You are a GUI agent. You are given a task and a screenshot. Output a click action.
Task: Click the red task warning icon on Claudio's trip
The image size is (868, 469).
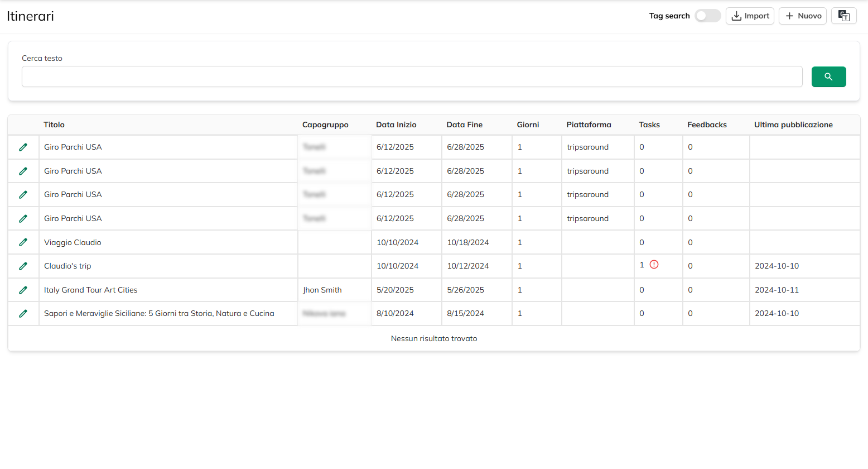tap(654, 265)
